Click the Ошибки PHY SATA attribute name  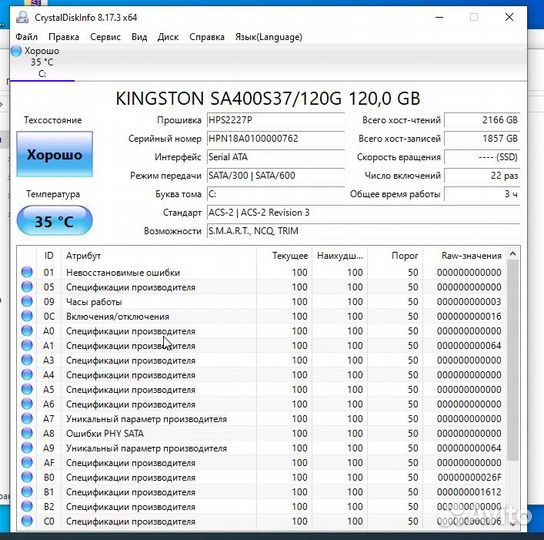[x=105, y=433]
